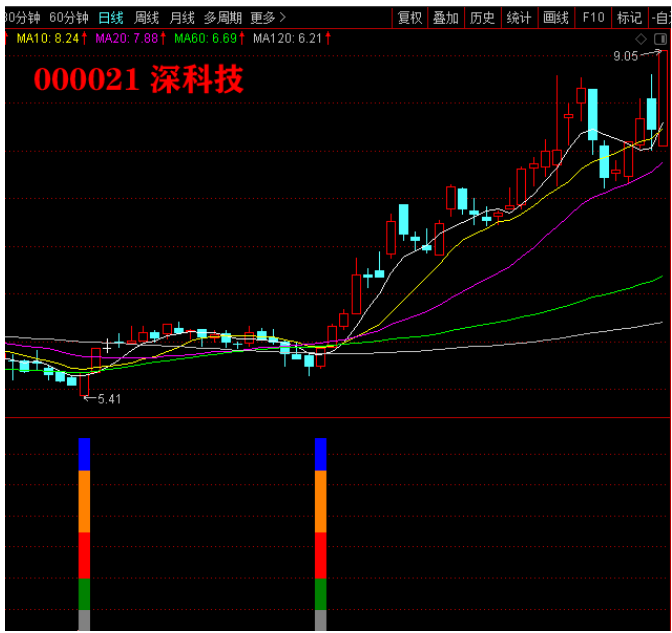Click the 9.05 high price label
Viewport: 672px width, 633px height.
625,56
